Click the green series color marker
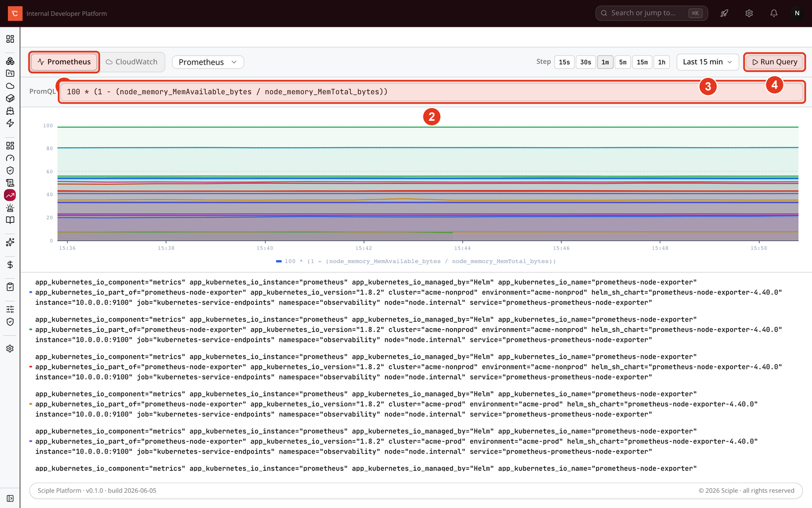Viewport: 812px width, 508px height. point(31,330)
